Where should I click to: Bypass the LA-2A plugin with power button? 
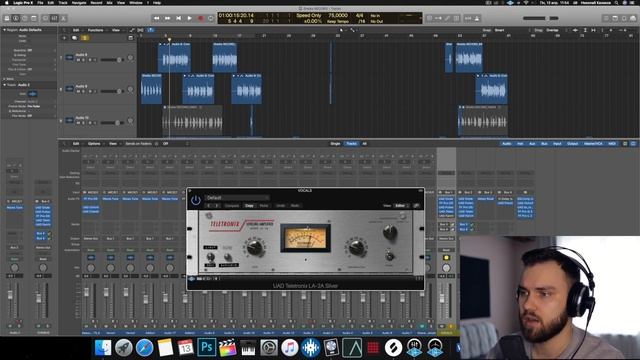[196, 200]
